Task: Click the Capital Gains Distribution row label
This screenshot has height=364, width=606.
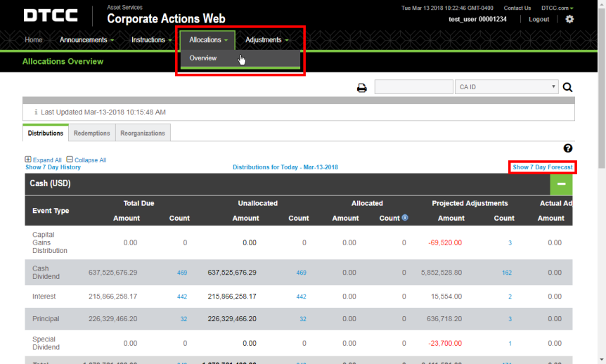Action: (50, 242)
